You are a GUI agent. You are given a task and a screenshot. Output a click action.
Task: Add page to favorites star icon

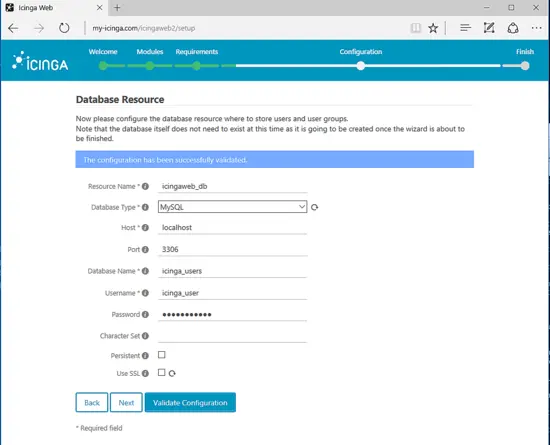pos(433,28)
